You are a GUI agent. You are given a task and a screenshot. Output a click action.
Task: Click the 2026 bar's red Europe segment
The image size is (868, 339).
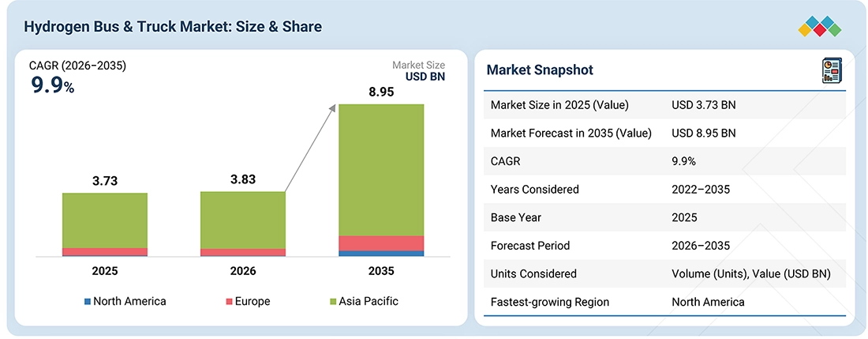(x=243, y=252)
